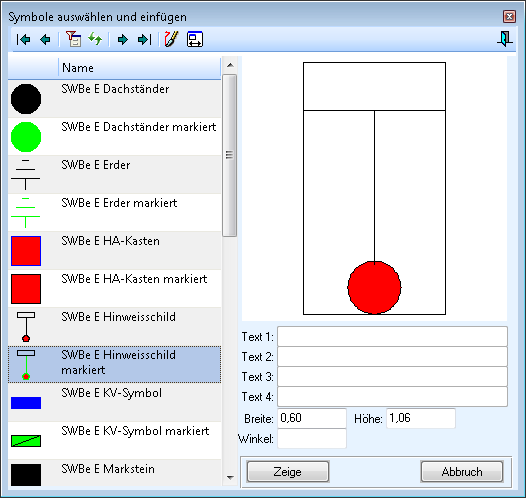This screenshot has width=526, height=498.
Task: Sort list by Name column header
Action: [140, 68]
